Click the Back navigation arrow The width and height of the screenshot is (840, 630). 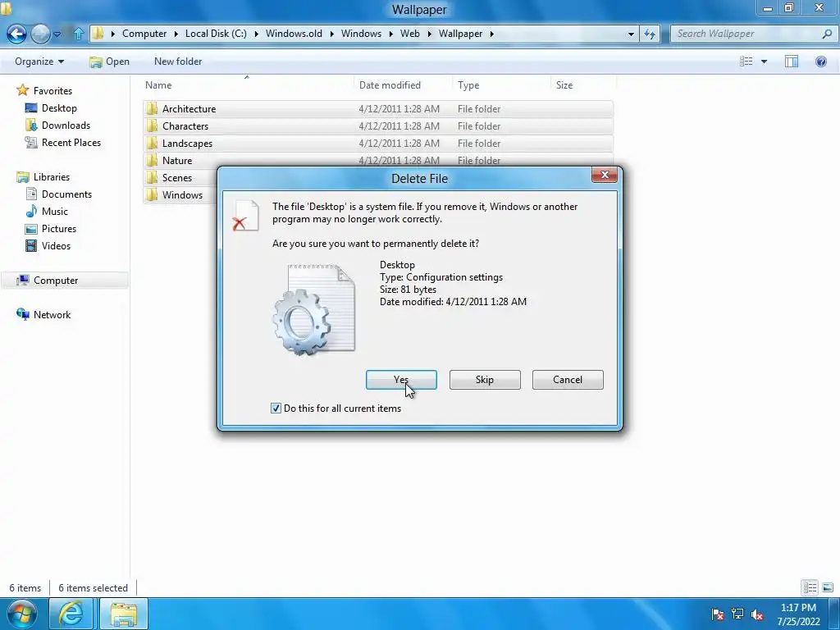tap(16, 34)
